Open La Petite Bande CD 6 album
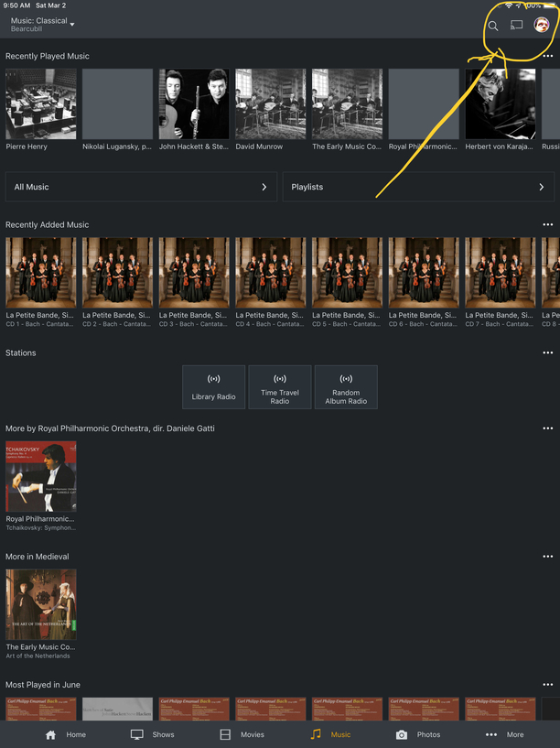 [x=424, y=273]
